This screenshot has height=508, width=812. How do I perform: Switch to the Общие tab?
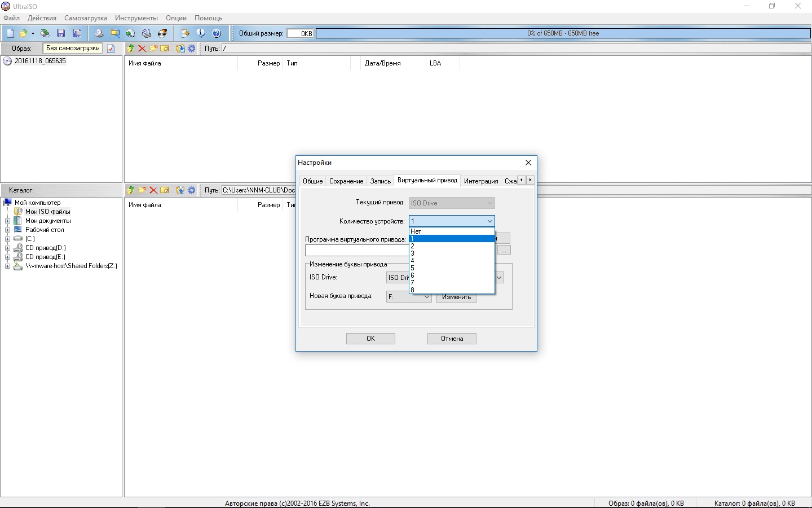click(x=312, y=181)
